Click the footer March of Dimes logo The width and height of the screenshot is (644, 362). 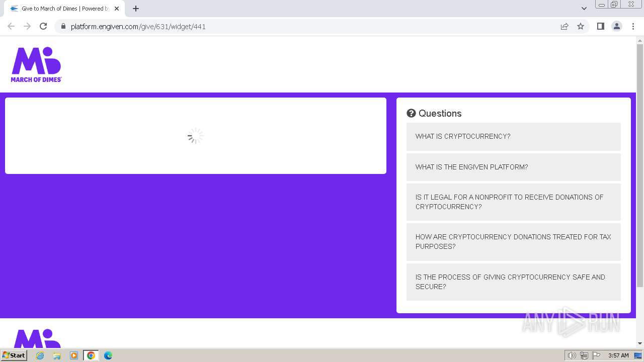pos(36,339)
